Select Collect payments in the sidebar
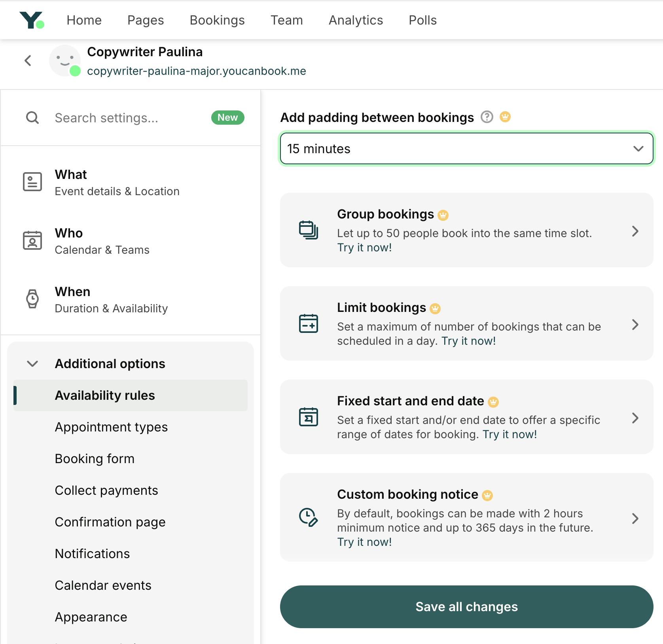 pos(106,490)
